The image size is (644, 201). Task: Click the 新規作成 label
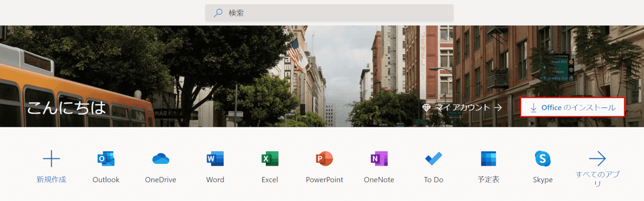pos(51,180)
